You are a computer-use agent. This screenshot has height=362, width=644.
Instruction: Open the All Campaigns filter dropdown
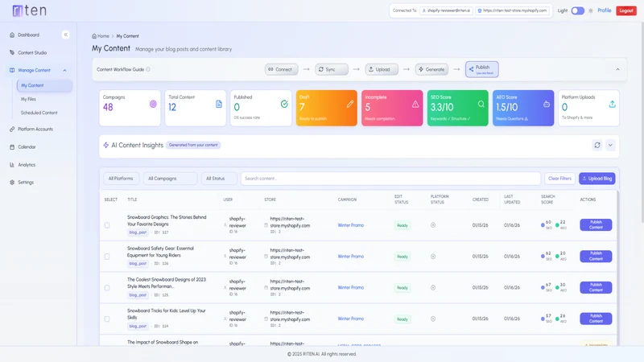pyautogui.click(x=170, y=179)
